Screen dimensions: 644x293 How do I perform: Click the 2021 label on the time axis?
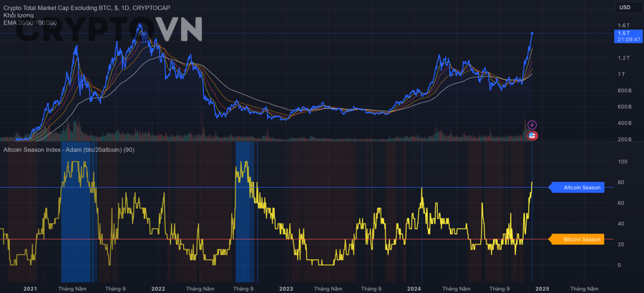(x=30, y=289)
